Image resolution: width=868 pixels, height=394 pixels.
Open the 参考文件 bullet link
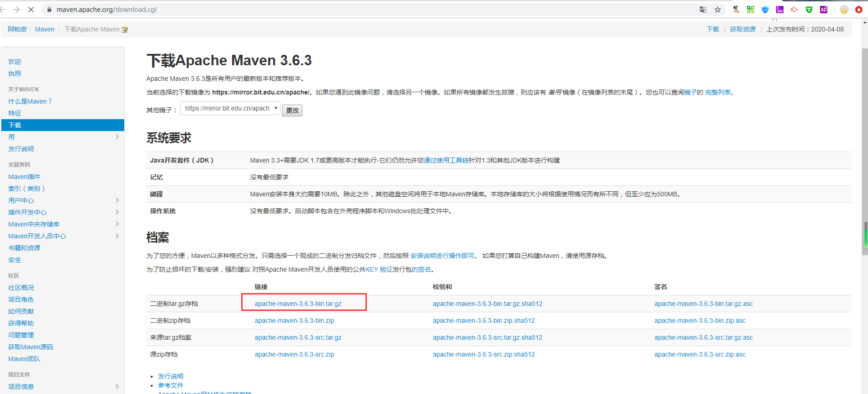pyautogui.click(x=171, y=385)
